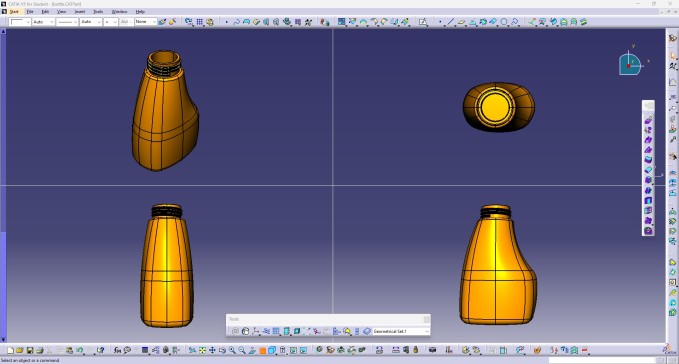679x364 pixels.
Task: Open the Tools menu
Action: pos(98,12)
